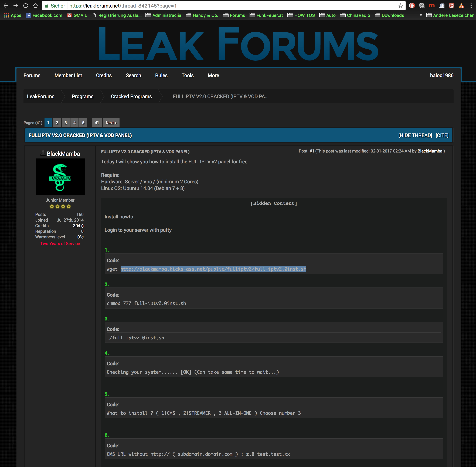Open the Tools menu in forum navigation
Image resolution: width=476 pixels, height=467 pixels.
pyautogui.click(x=187, y=76)
